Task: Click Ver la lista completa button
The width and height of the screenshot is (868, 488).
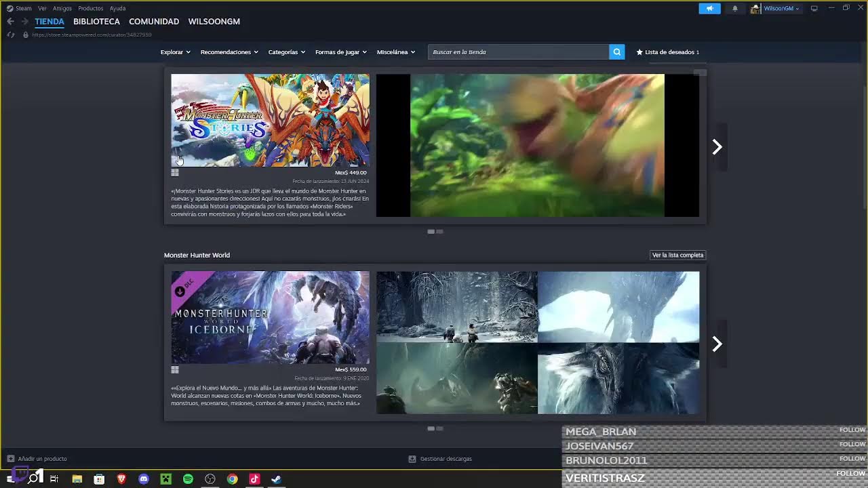Action: pos(677,256)
